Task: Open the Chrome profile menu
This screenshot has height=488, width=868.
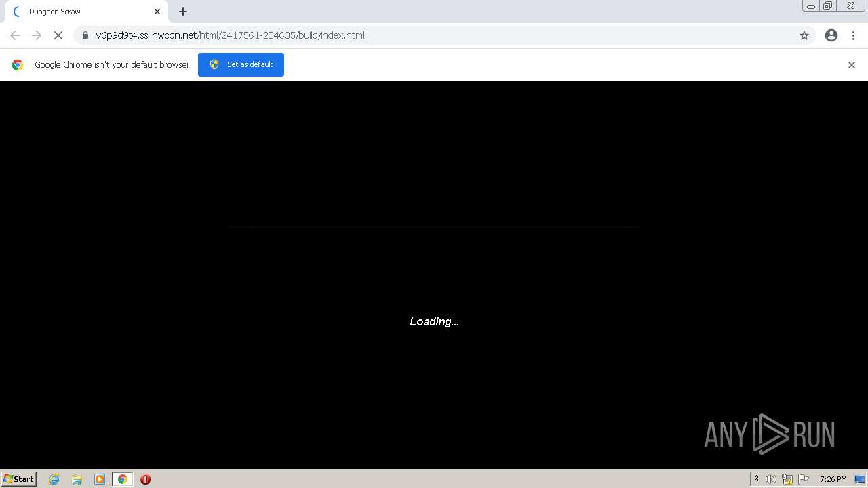Action: pyautogui.click(x=831, y=35)
